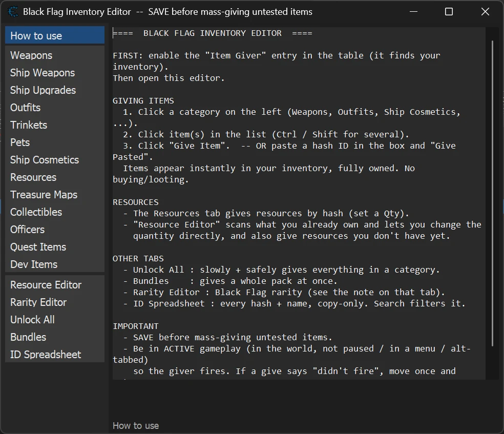Screen dimensions: 504x434
Task: Open the Bundles tab
Action: (x=55, y=337)
